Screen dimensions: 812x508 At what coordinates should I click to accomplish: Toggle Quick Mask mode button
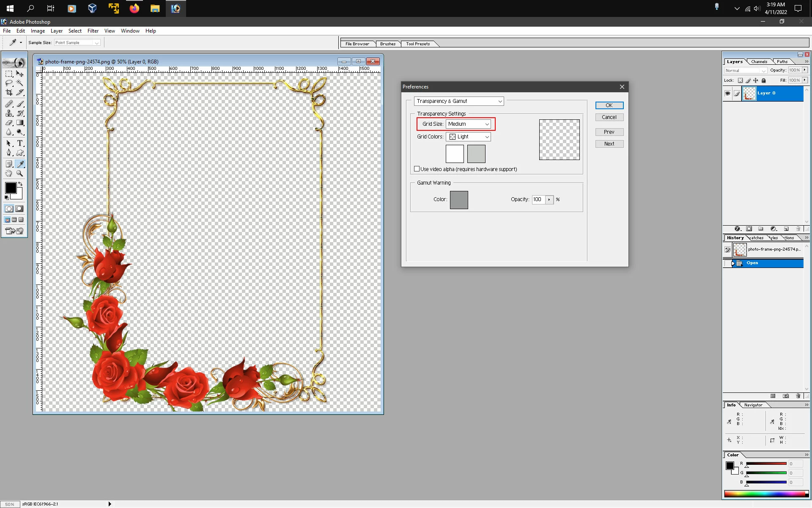19,209
